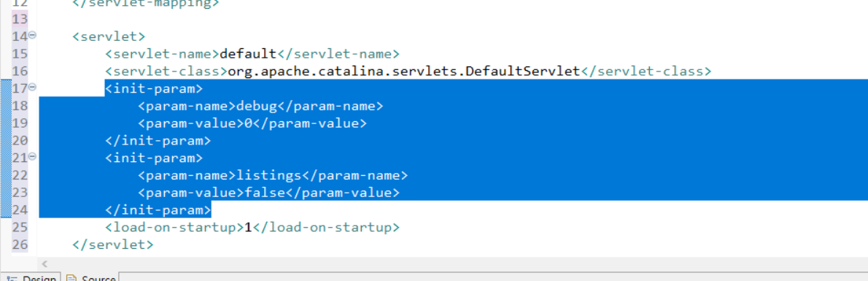Collapse the servlet element fold at line 14
The width and height of the screenshot is (868, 281).
(32, 36)
